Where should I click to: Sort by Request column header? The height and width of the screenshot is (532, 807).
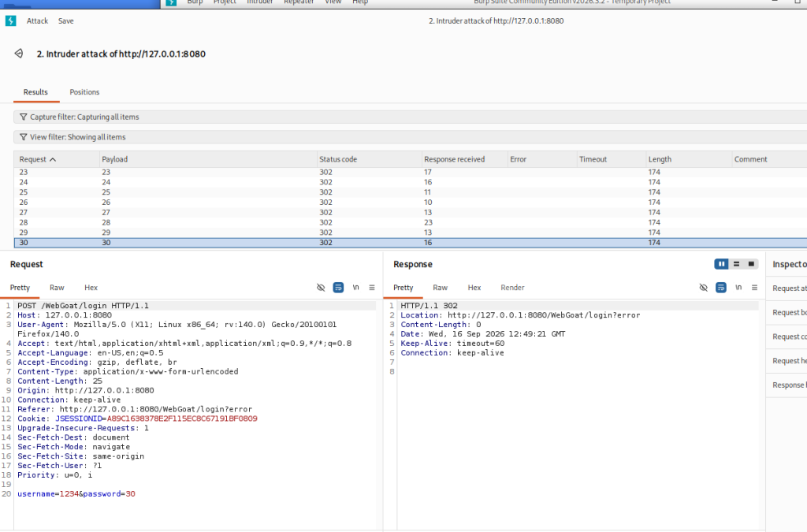pos(57,159)
